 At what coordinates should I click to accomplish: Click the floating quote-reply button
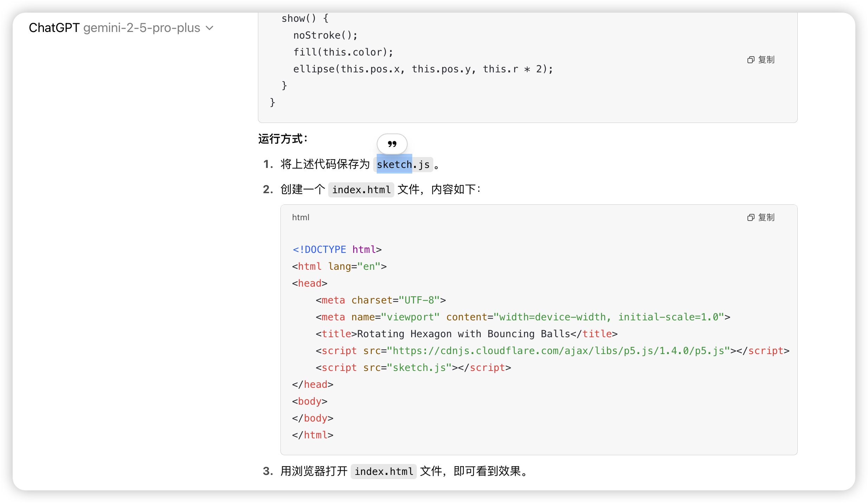[392, 144]
